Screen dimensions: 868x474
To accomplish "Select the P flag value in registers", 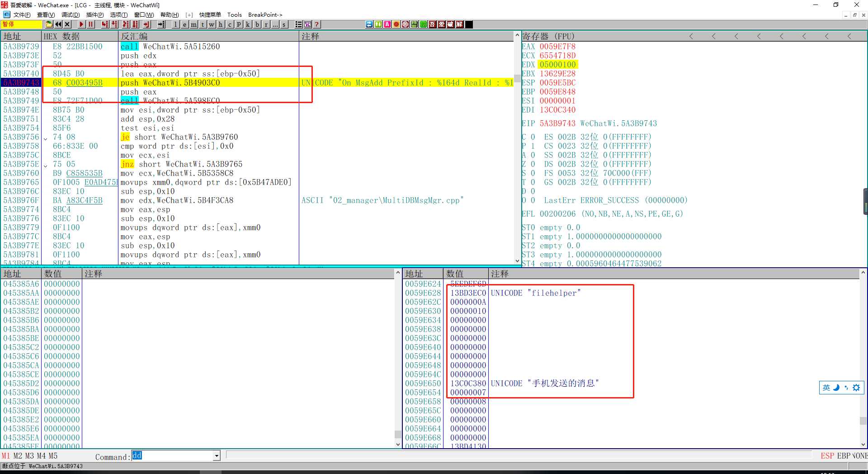I will coord(533,146).
